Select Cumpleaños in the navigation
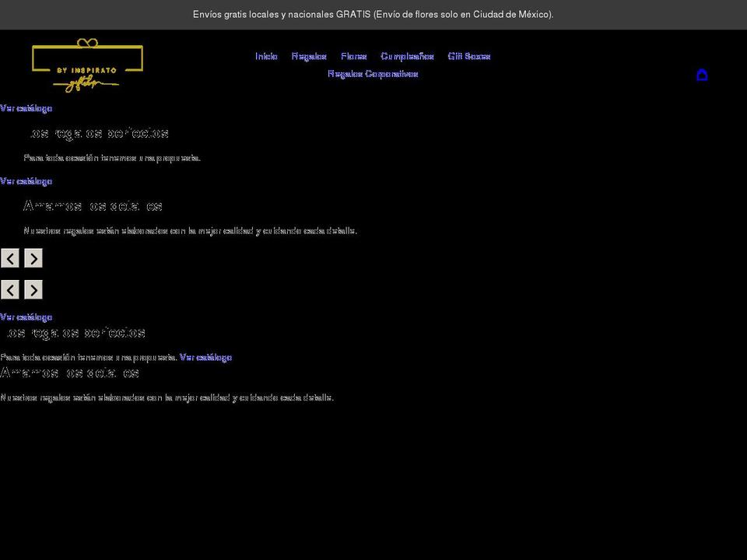This screenshot has height=560, width=747. pos(407,56)
